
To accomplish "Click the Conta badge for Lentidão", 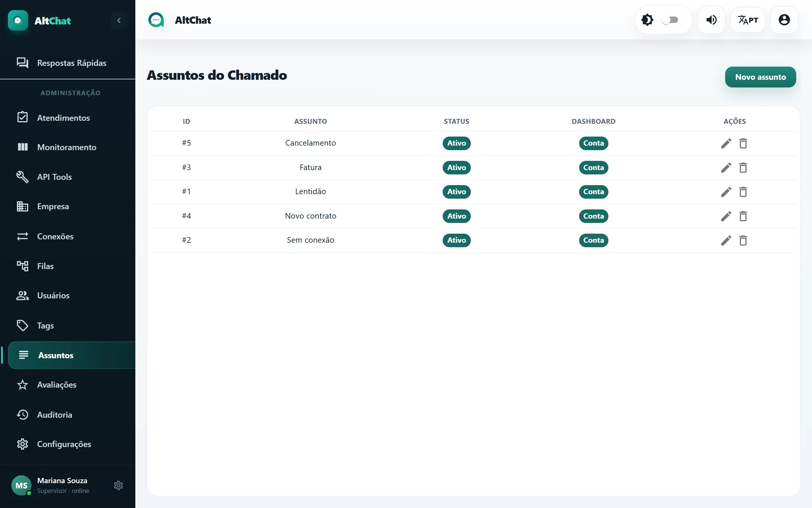I will coord(594,192).
